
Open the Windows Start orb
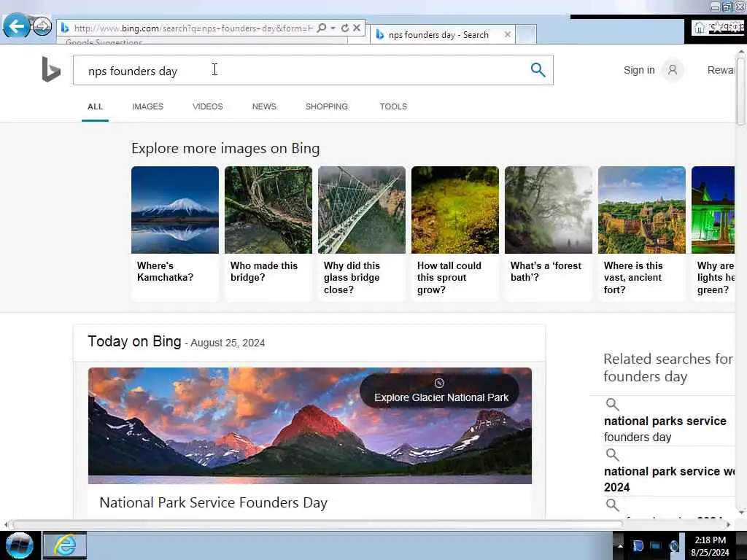[20, 545]
